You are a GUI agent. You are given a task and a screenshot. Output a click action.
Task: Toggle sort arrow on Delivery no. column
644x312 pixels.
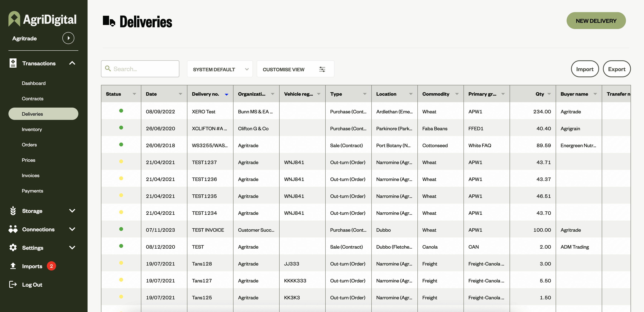coord(227,94)
